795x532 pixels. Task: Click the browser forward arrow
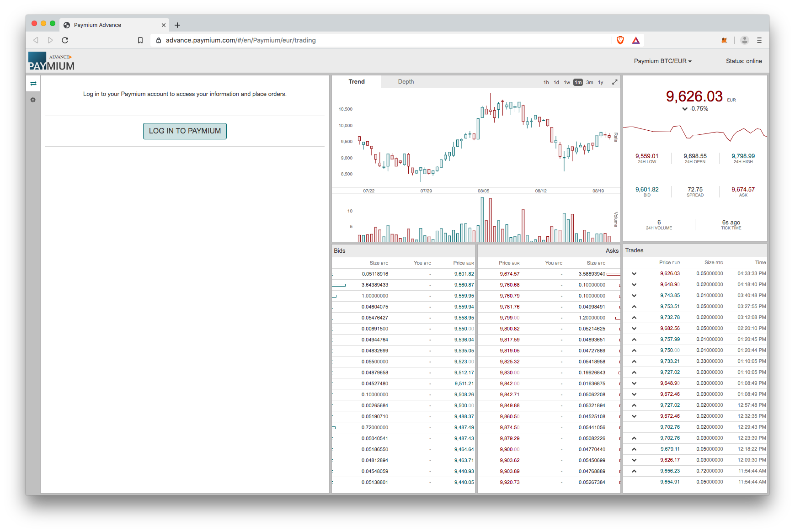[50, 40]
